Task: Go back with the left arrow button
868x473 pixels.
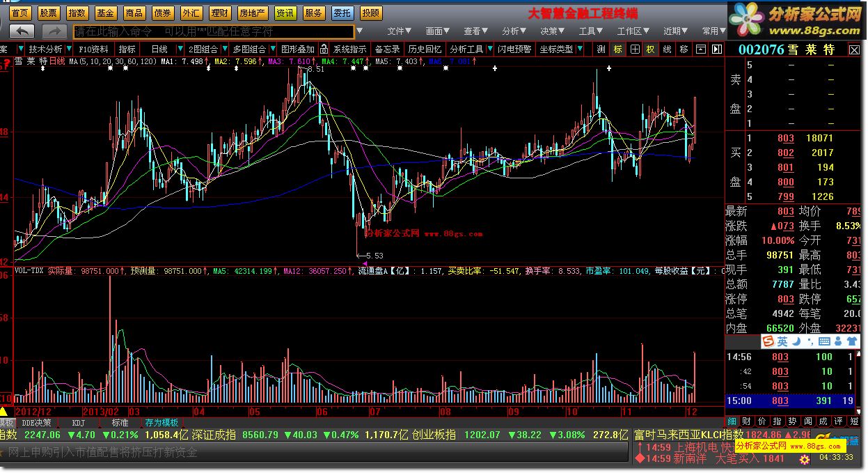Action: coord(23,31)
